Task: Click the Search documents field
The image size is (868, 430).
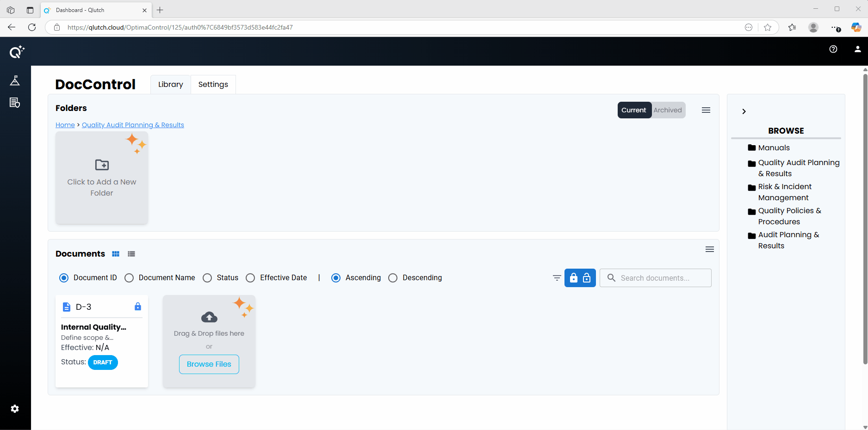Action: (656, 278)
